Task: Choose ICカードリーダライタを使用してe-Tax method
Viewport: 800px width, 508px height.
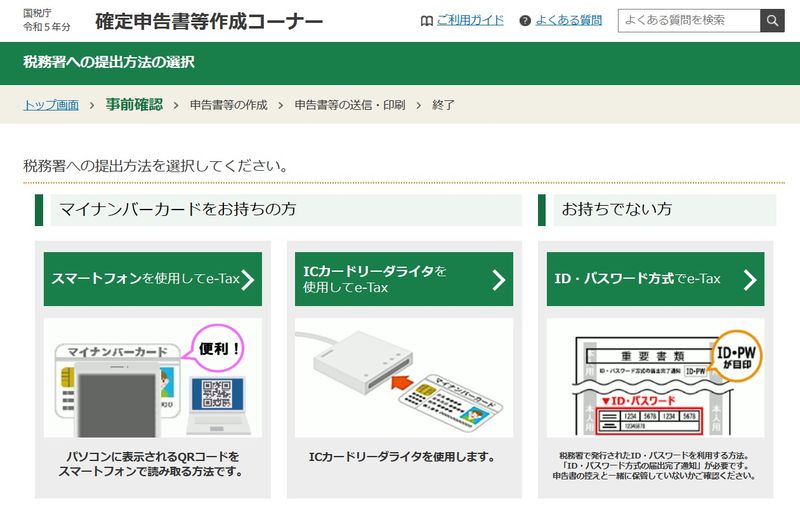Action: pyautogui.click(x=404, y=279)
